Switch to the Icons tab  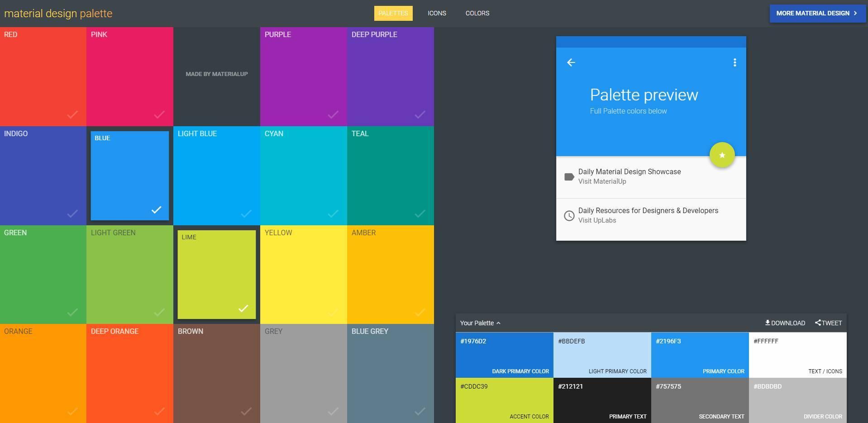(x=437, y=14)
